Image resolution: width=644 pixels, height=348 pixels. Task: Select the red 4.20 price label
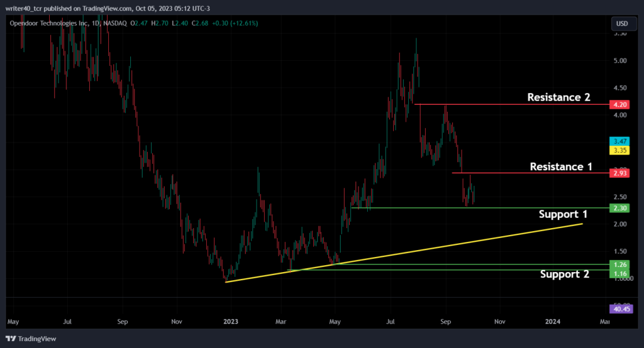pos(619,105)
